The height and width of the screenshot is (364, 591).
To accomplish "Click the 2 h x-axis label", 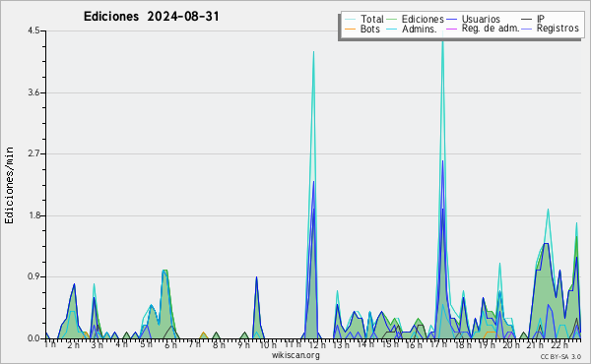I will (74, 344).
